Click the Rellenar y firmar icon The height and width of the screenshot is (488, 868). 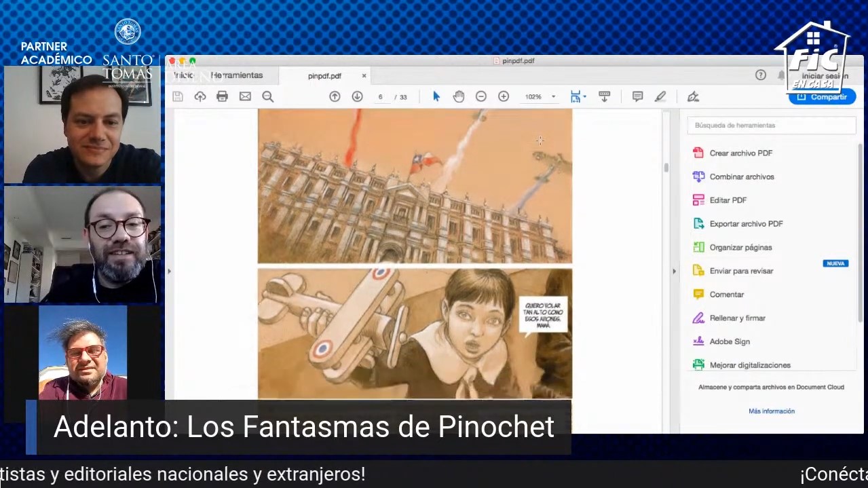(x=698, y=318)
